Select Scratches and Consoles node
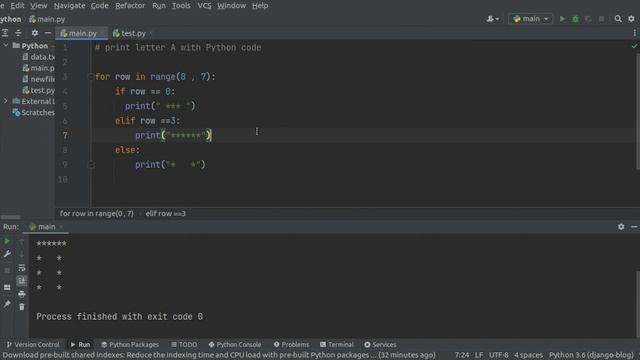Image resolution: width=640 pixels, height=360 pixels. pyautogui.click(x=33, y=112)
